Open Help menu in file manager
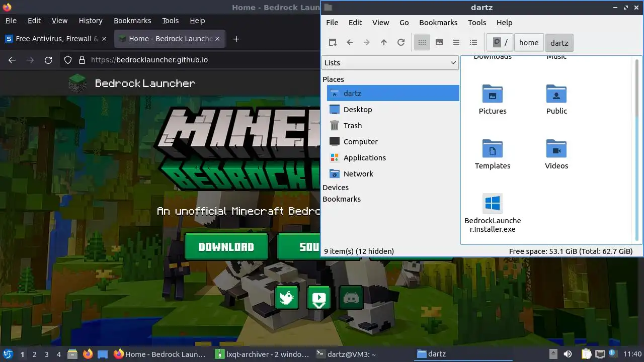The height and width of the screenshot is (362, 644). pyautogui.click(x=504, y=22)
